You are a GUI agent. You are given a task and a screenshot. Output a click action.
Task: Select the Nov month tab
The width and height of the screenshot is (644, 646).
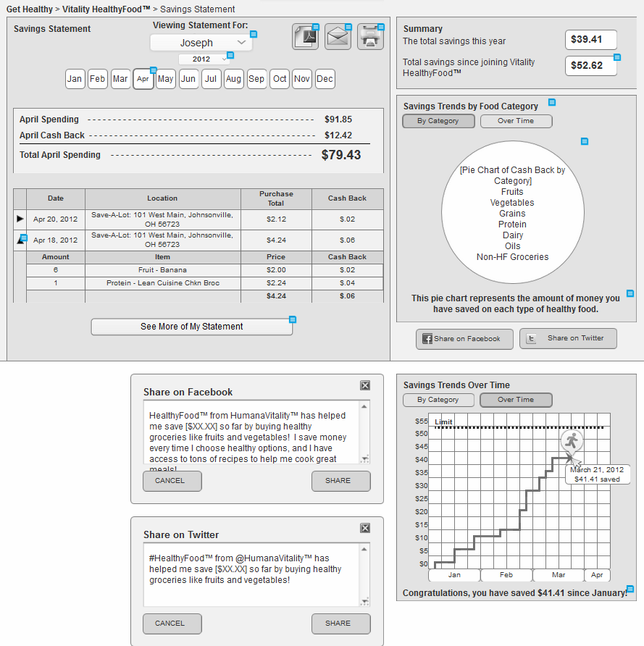(x=302, y=79)
